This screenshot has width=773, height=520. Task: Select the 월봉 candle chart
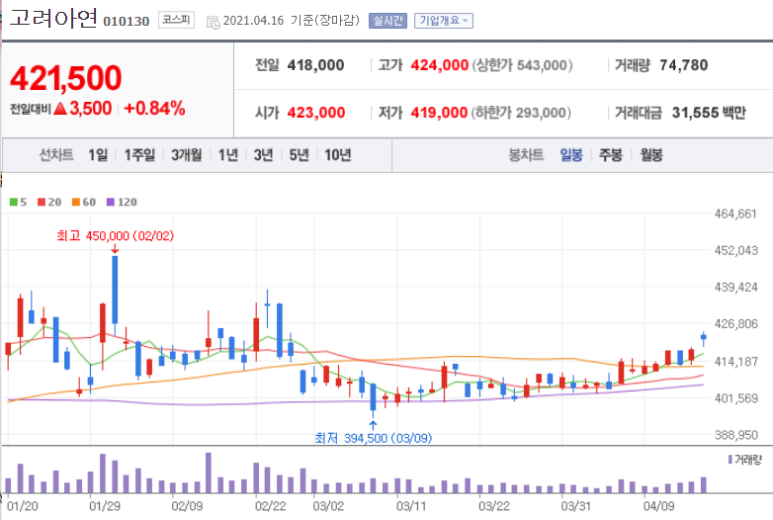click(651, 155)
